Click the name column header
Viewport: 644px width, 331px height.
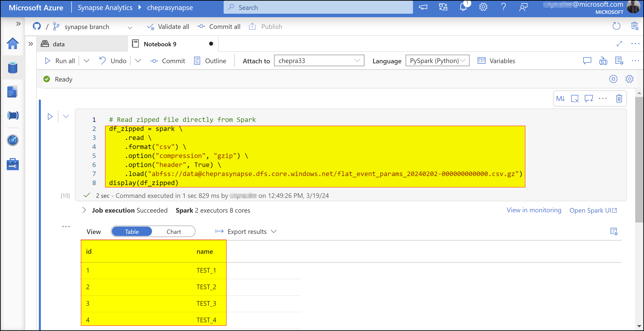pos(205,252)
